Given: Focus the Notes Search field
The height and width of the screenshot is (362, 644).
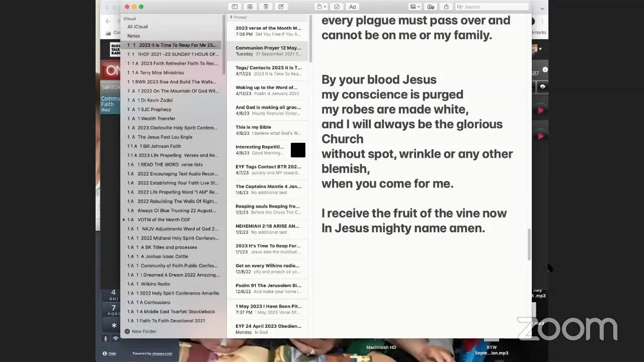Looking at the screenshot, I should [492, 7].
